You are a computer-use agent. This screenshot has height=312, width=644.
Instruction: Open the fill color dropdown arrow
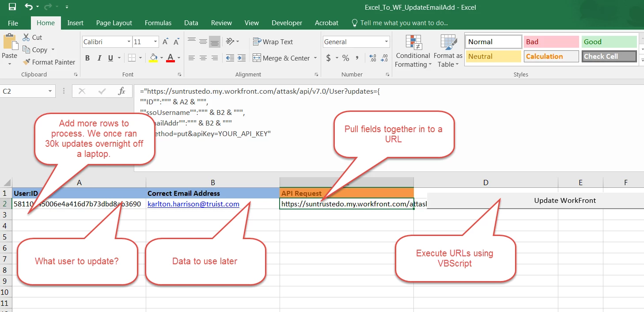click(161, 58)
